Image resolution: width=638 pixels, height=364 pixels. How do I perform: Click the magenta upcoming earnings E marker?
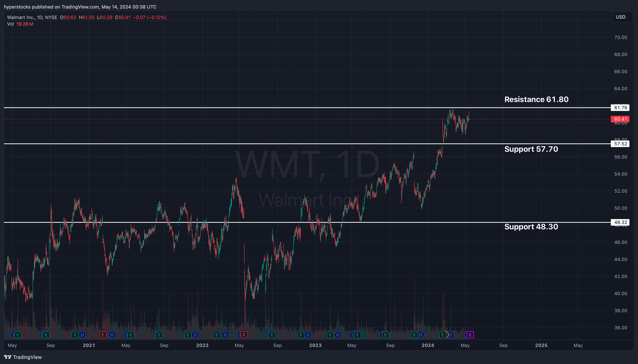click(x=470, y=335)
